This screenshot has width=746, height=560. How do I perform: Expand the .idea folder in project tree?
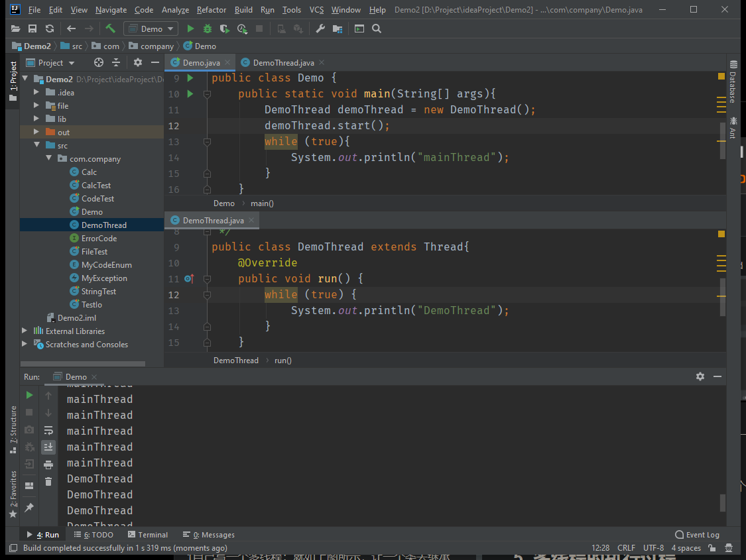(36, 93)
